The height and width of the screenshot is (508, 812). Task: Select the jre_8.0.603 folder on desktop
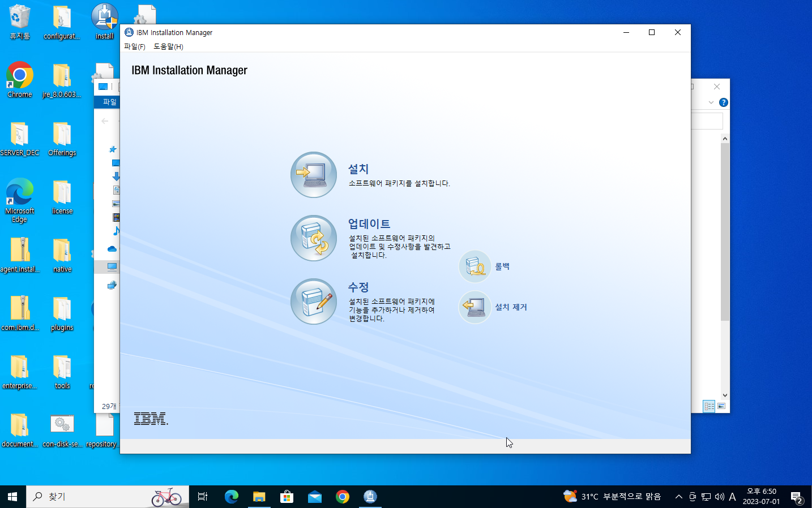point(62,81)
